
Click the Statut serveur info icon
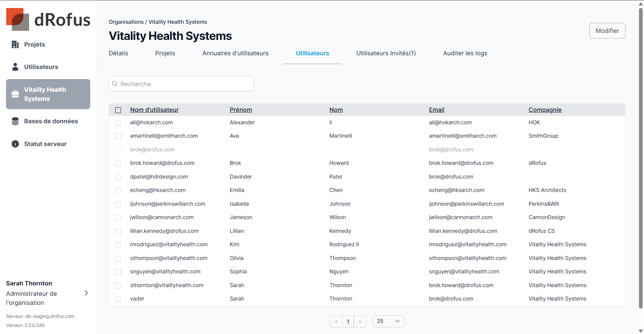tap(15, 144)
